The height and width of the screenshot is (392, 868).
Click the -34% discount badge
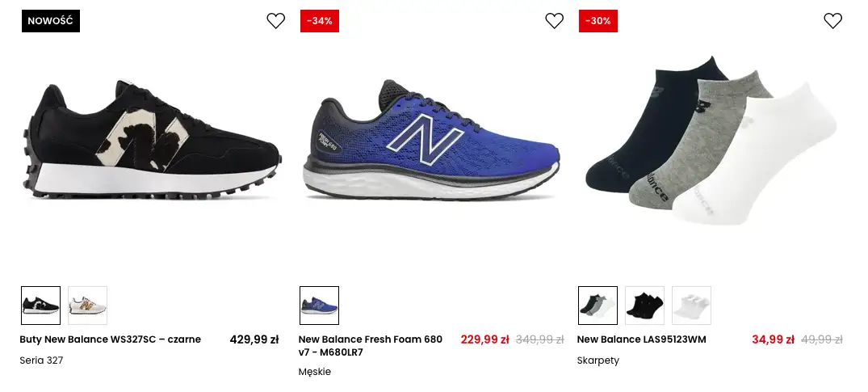coord(320,21)
